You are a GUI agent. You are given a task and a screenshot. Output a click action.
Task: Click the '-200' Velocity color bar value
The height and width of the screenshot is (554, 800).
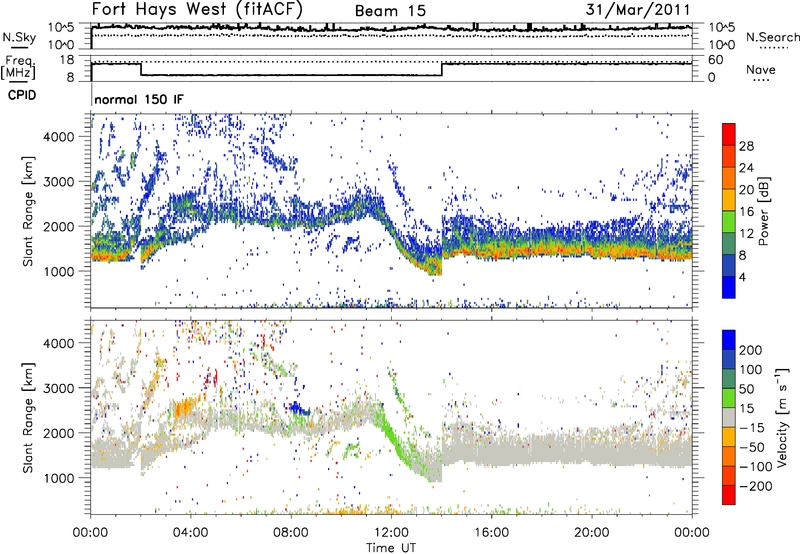(x=756, y=486)
